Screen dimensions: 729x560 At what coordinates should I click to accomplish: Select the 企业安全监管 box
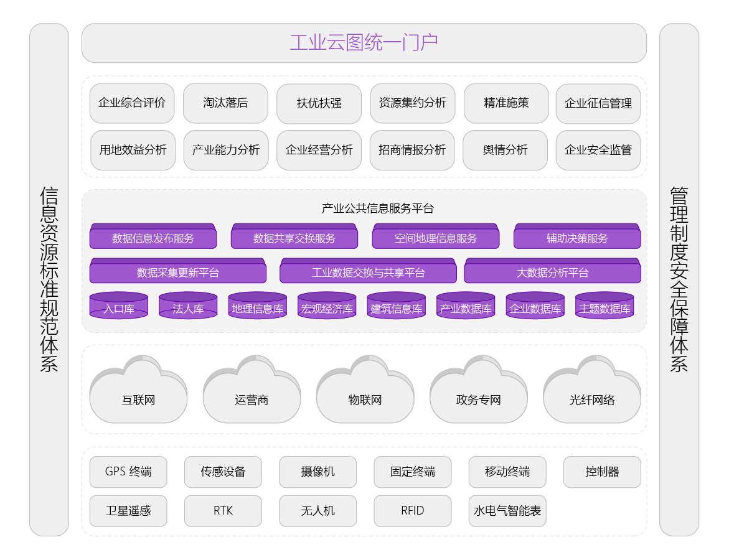[x=598, y=150]
